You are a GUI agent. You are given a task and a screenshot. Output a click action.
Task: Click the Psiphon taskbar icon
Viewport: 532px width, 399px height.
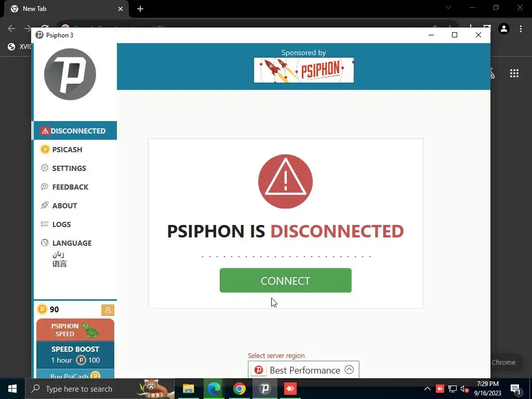(264, 389)
